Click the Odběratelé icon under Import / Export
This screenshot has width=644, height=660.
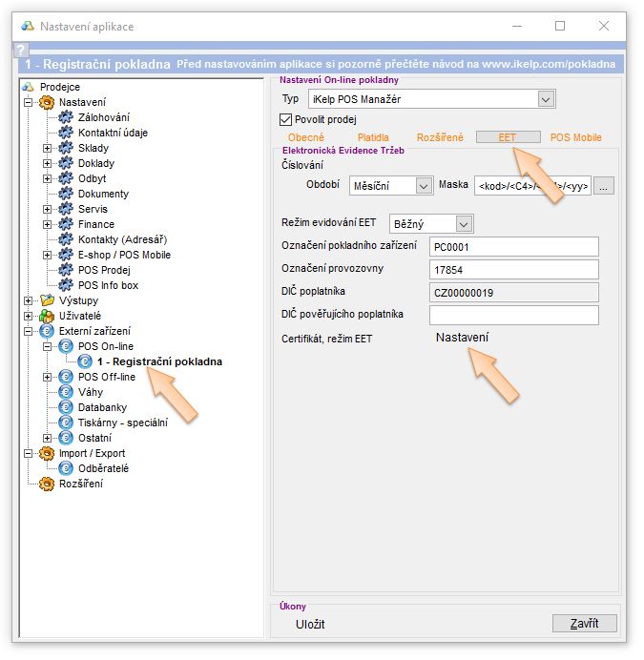click(x=65, y=468)
